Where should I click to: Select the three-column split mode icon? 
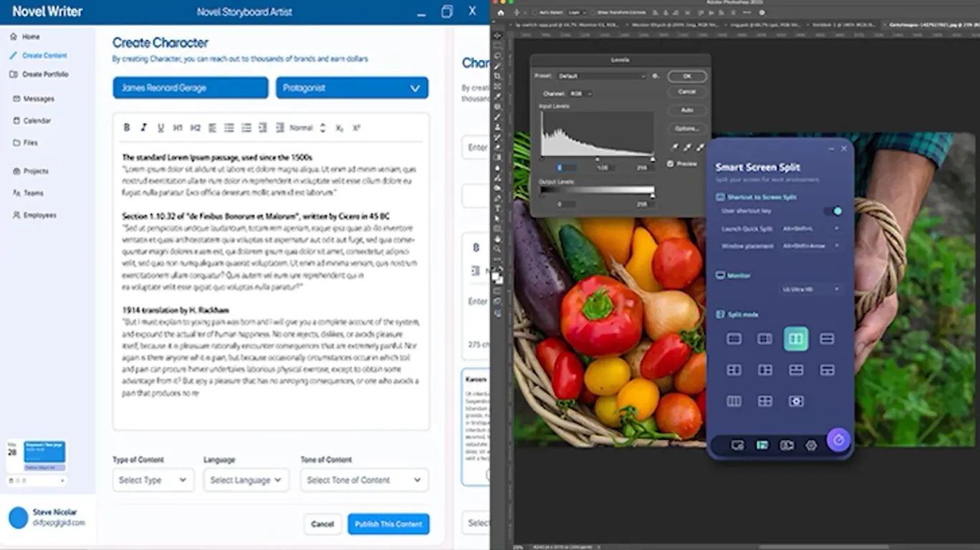[x=734, y=402]
